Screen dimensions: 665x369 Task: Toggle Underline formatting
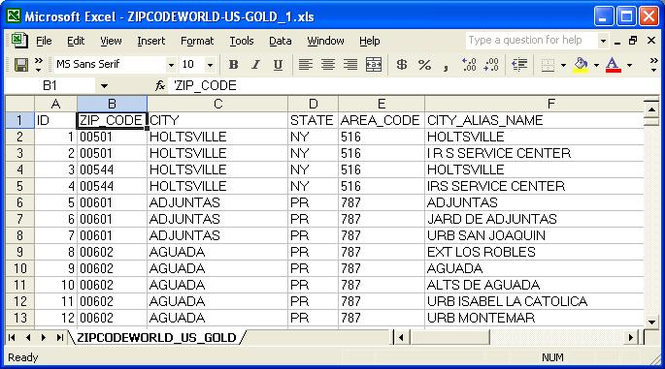click(x=278, y=65)
